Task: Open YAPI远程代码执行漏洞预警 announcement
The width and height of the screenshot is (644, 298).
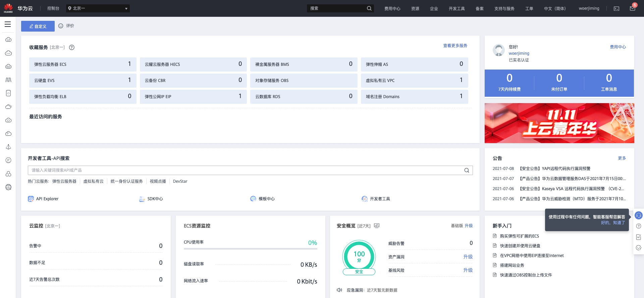Action: (555, 169)
